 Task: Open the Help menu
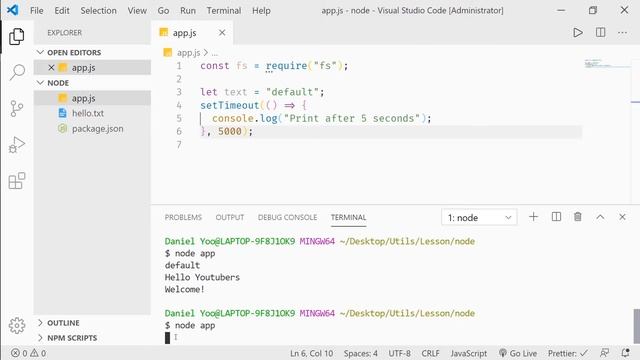[261, 11]
